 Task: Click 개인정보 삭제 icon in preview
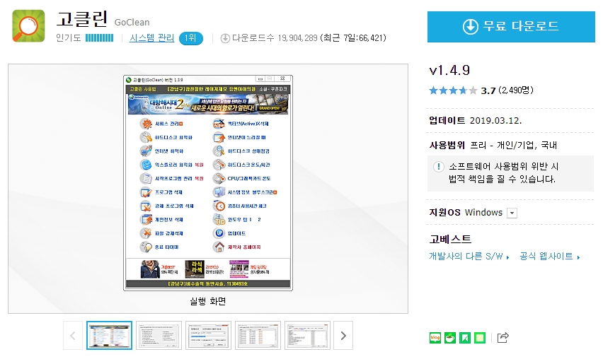tap(146, 220)
